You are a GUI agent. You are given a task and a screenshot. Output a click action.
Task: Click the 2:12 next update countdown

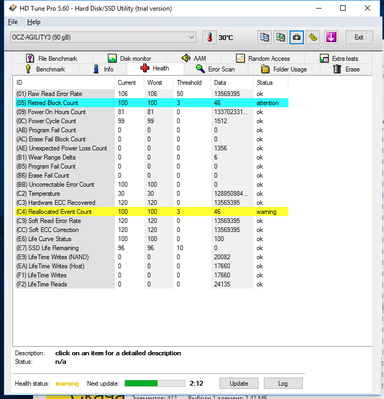196,383
